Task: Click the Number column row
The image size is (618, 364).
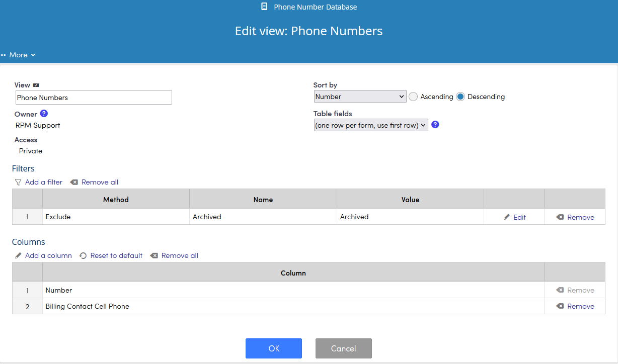Action: pyautogui.click(x=293, y=290)
